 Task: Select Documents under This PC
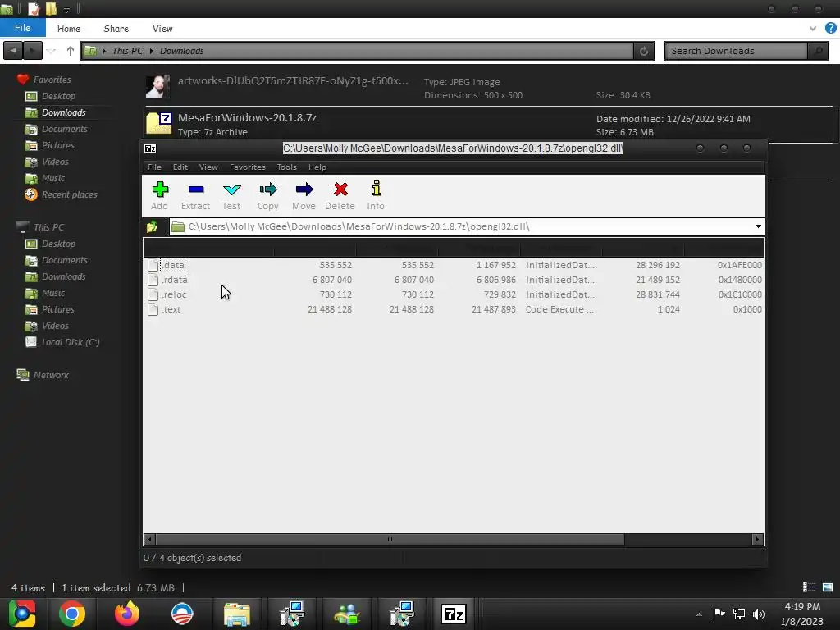pos(64,260)
